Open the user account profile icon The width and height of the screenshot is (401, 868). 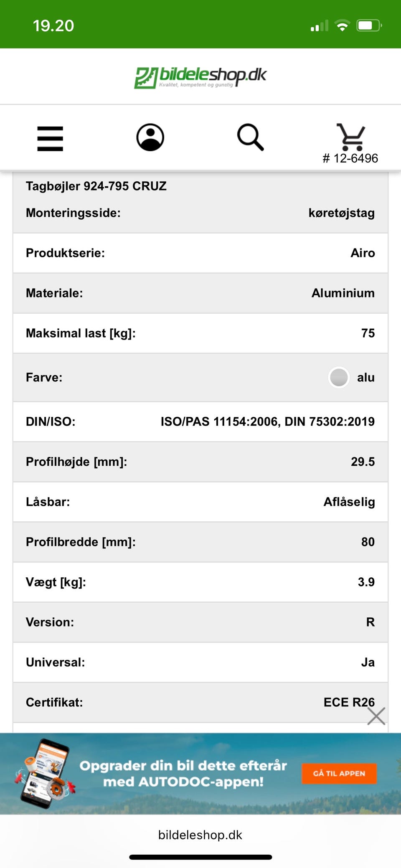click(x=150, y=137)
